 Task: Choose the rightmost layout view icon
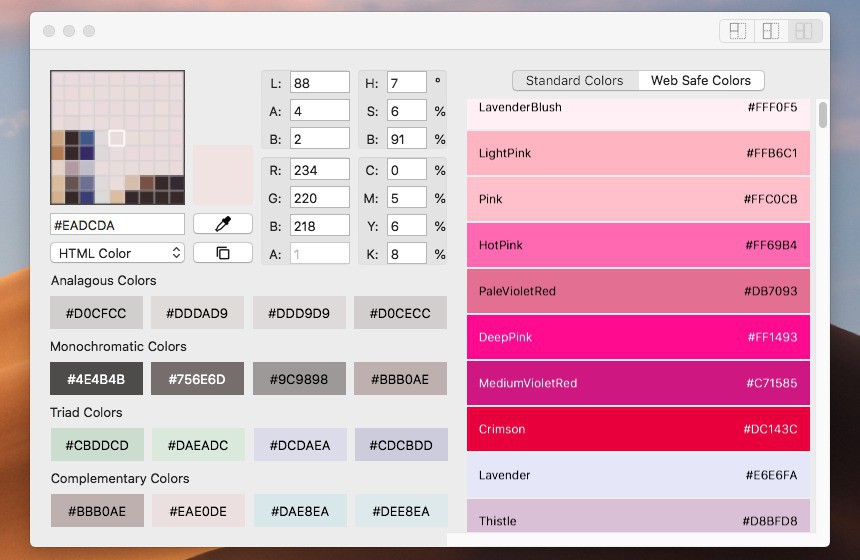coord(802,31)
